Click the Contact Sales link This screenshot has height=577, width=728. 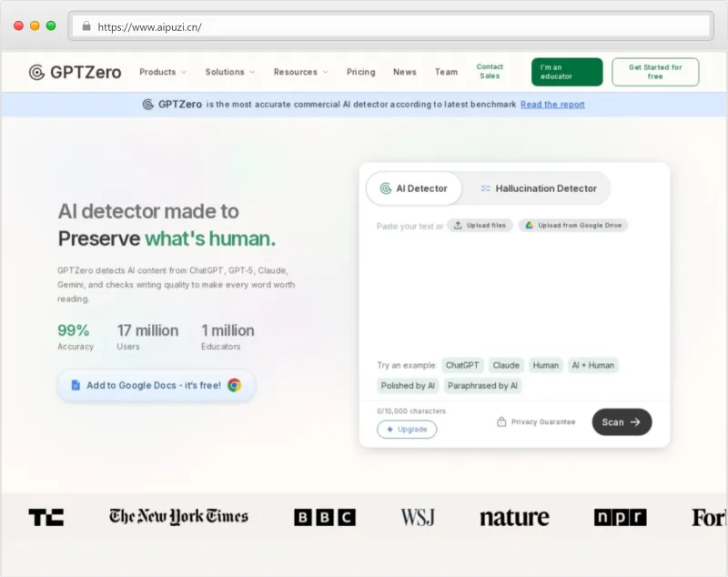coord(490,72)
